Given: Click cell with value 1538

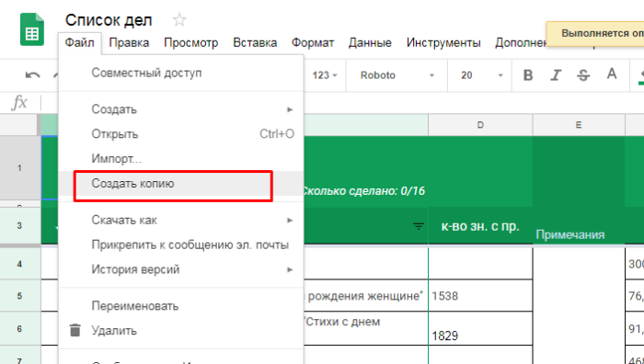Looking at the screenshot, I should [480, 296].
